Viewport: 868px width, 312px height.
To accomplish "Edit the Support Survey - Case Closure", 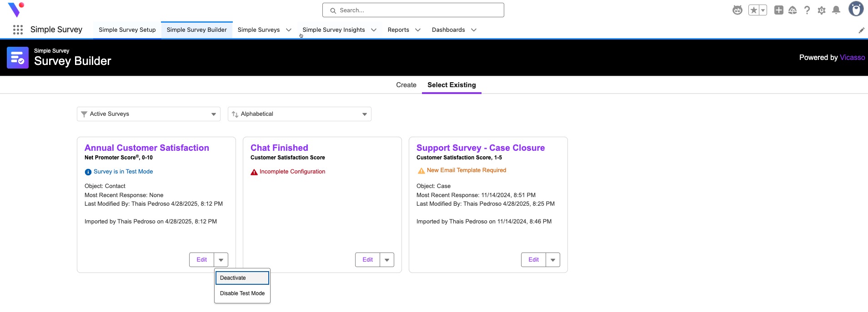I will coord(533,260).
